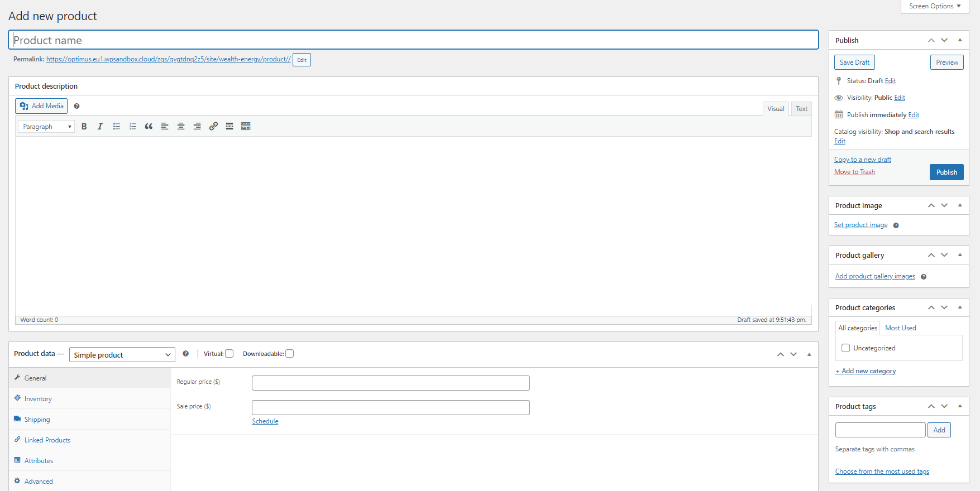Viewport: 980px width, 491px height.
Task: Move Product categories panel up
Action: [931, 307]
